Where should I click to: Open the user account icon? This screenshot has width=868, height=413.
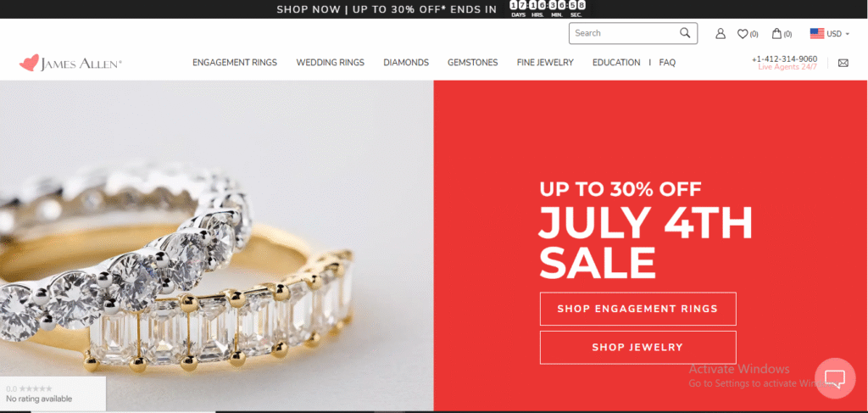click(x=721, y=34)
